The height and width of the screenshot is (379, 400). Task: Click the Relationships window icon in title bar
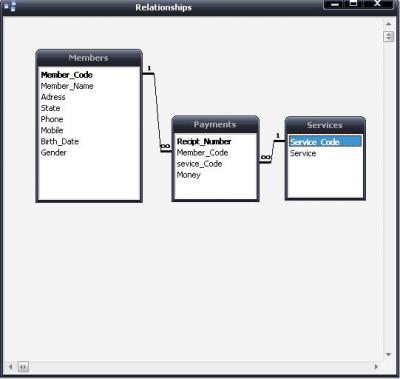(10, 6)
